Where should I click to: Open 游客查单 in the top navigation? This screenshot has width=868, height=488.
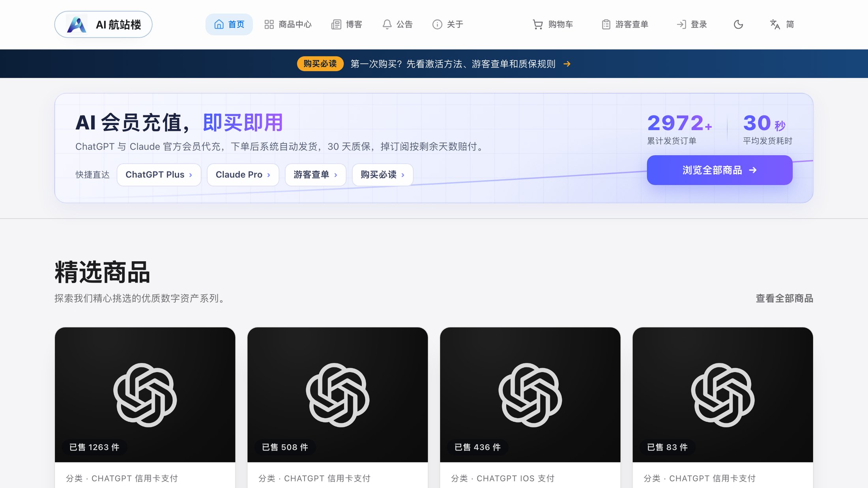pyautogui.click(x=625, y=24)
